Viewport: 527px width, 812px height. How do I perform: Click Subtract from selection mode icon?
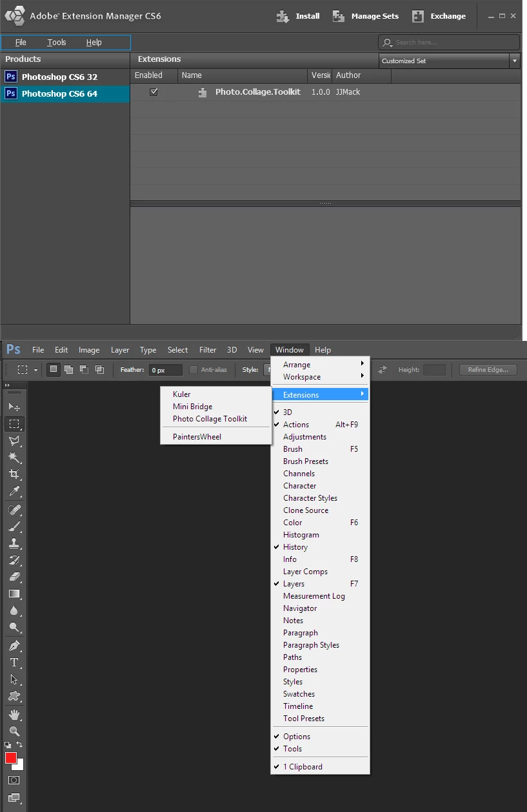[84, 370]
